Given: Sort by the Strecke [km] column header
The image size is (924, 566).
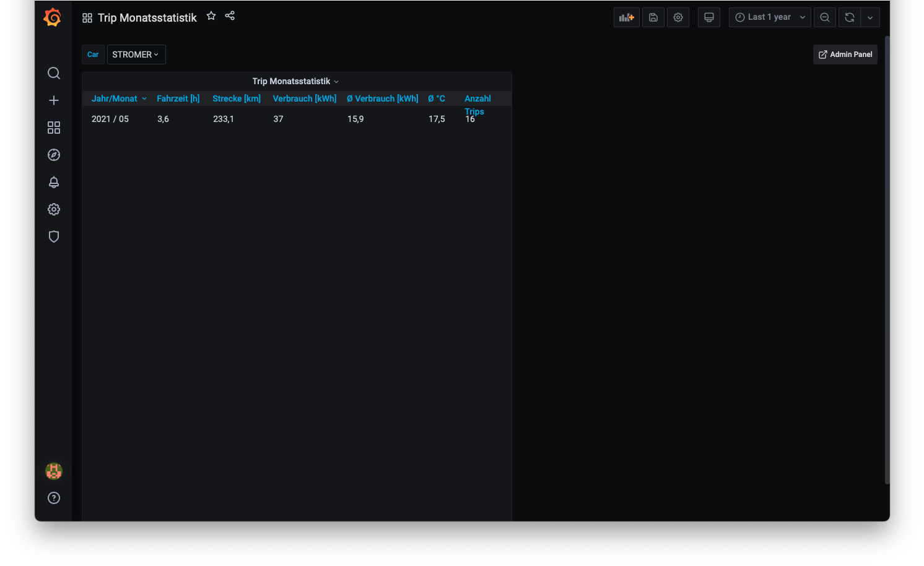Looking at the screenshot, I should pos(236,98).
